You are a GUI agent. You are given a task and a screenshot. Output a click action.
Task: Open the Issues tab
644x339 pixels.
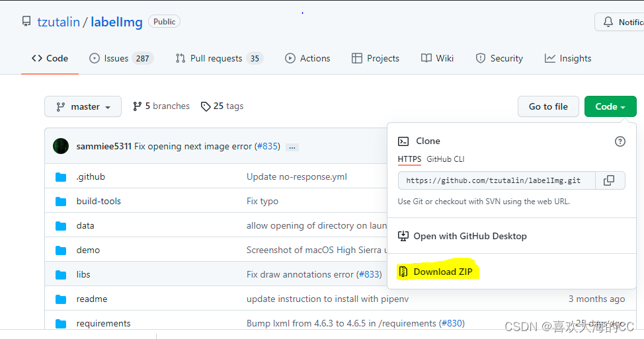point(122,58)
